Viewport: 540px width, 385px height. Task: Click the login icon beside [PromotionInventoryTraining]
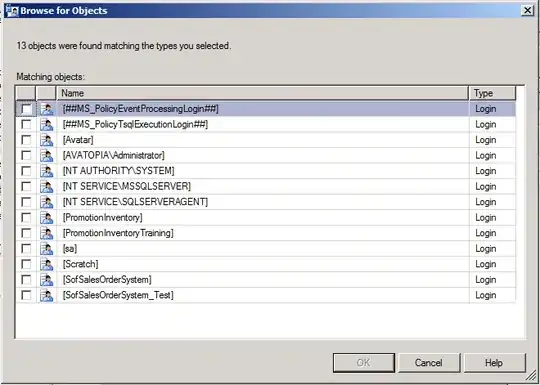coord(46,233)
